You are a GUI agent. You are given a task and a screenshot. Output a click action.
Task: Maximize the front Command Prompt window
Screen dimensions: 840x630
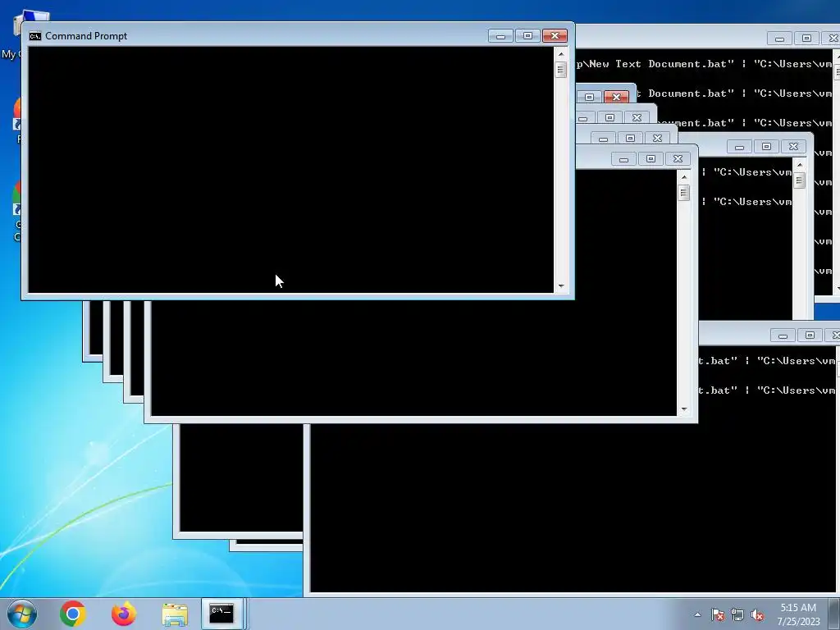[x=527, y=36]
